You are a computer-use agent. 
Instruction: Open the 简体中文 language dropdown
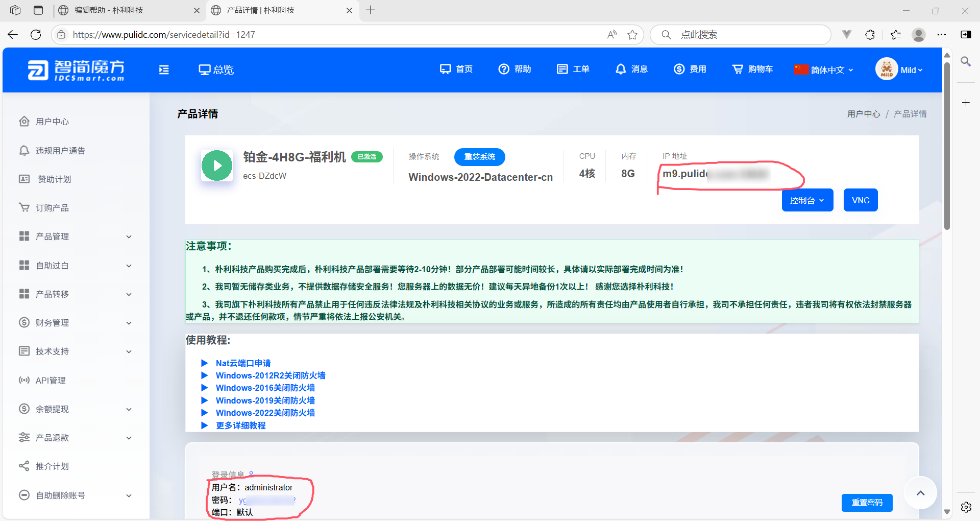pyautogui.click(x=823, y=70)
